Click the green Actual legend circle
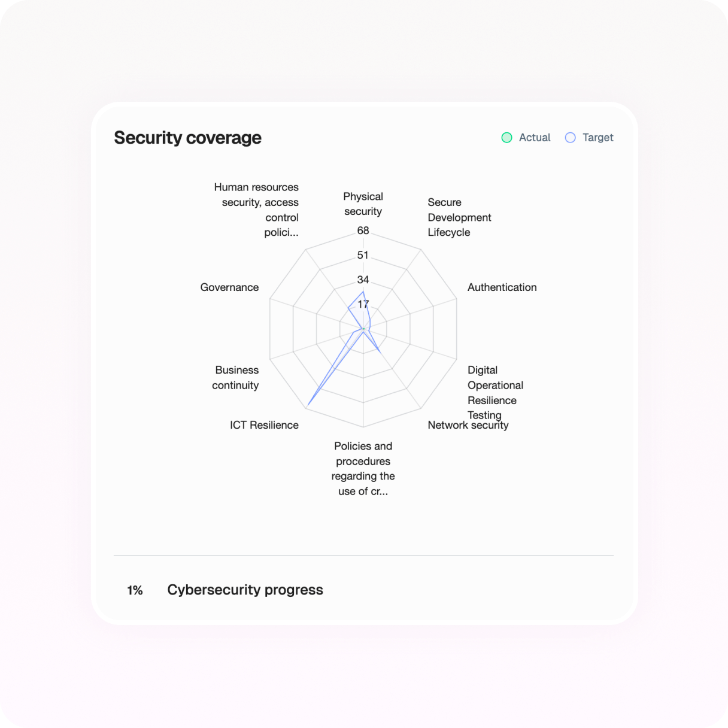The width and height of the screenshot is (728, 728). (506, 138)
